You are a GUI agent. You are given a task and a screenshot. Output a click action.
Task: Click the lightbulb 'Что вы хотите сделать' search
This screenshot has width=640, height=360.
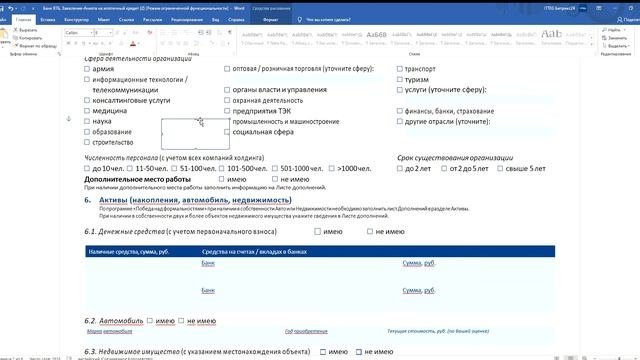[324, 20]
